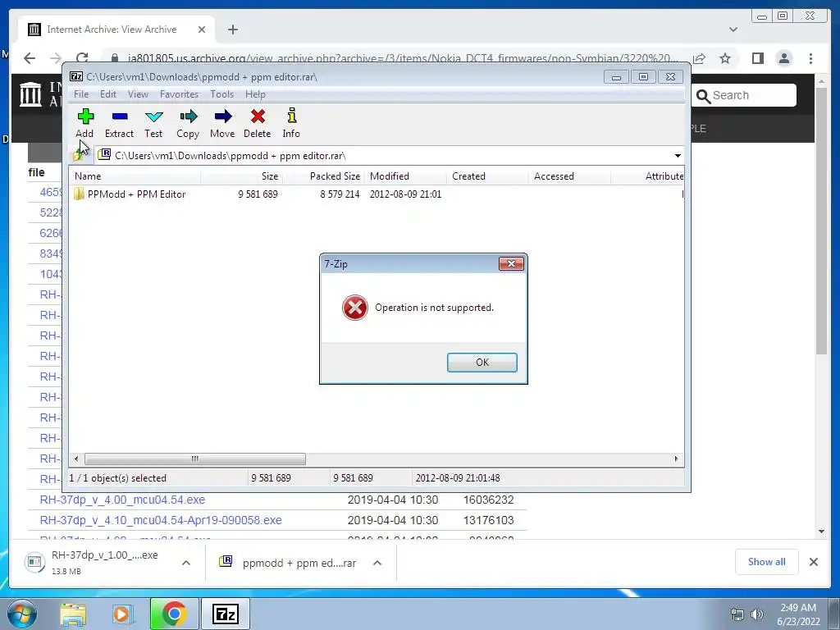Open the Chrome side panel icon
Viewport: 840px width, 630px height.
(757, 58)
